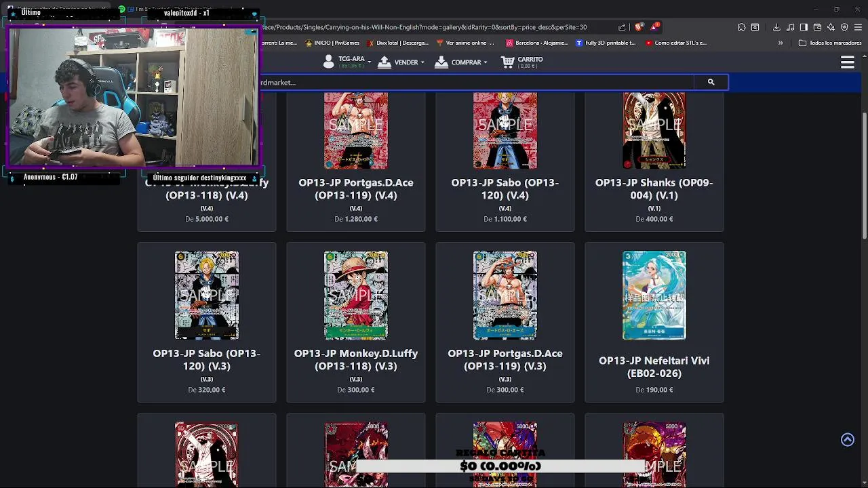Open 'Como editar STL's e...' bookmark
Viewport: 868px width, 488px height.
(676, 43)
